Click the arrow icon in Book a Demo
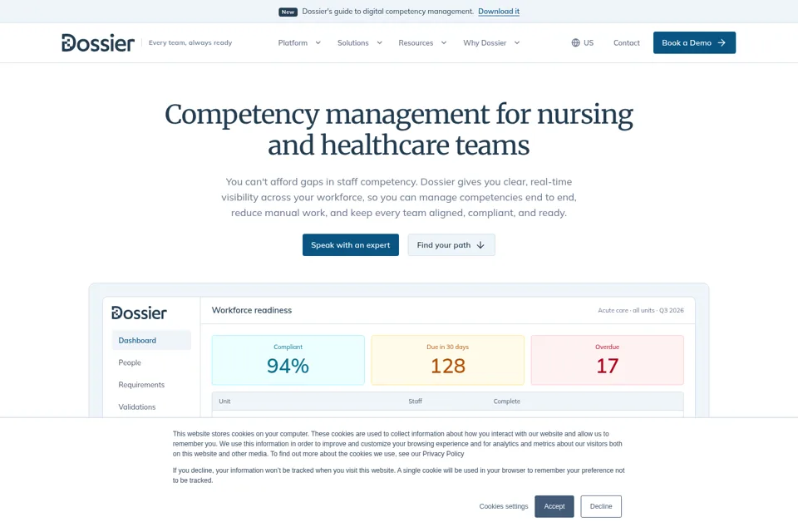Viewport: 798px width, 532px height. (x=722, y=42)
